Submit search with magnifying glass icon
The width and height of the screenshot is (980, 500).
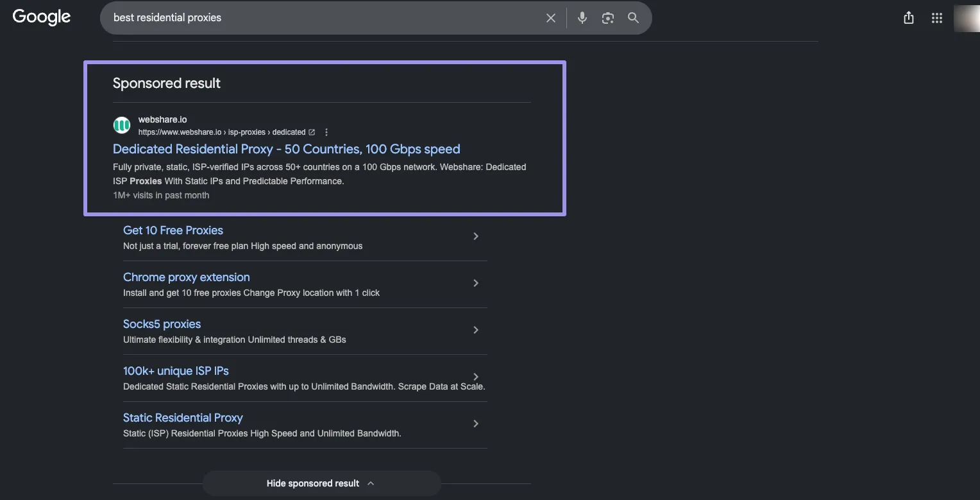pyautogui.click(x=633, y=18)
